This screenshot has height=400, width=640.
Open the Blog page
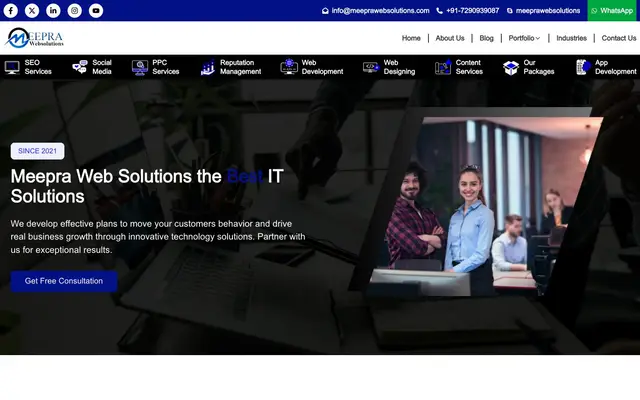coord(487,38)
